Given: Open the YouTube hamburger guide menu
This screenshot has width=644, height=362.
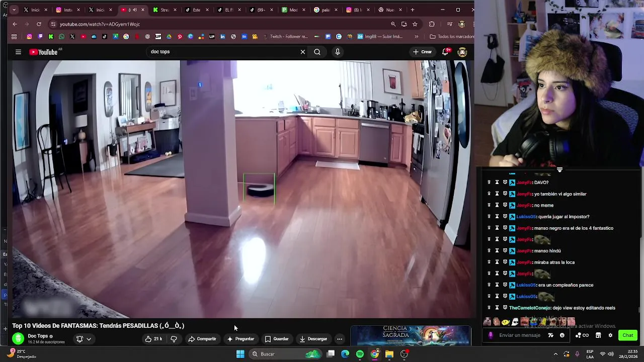Looking at the screenshot, I should (x=18, y=52).
